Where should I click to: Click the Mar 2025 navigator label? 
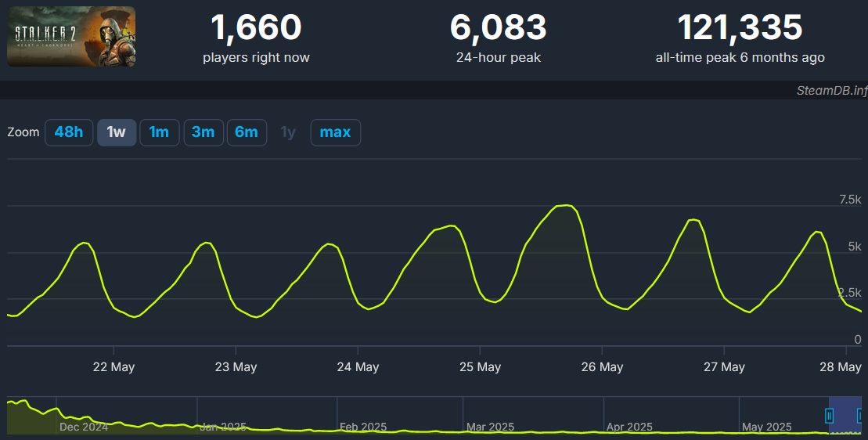[x=490, y=427]
